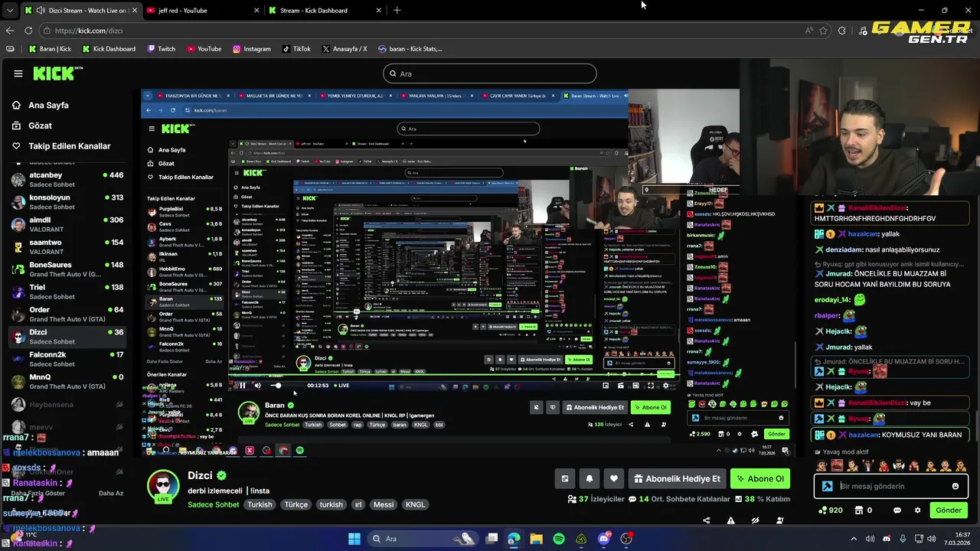
Task: Click the Windows Start button
Action: [354, 539]
